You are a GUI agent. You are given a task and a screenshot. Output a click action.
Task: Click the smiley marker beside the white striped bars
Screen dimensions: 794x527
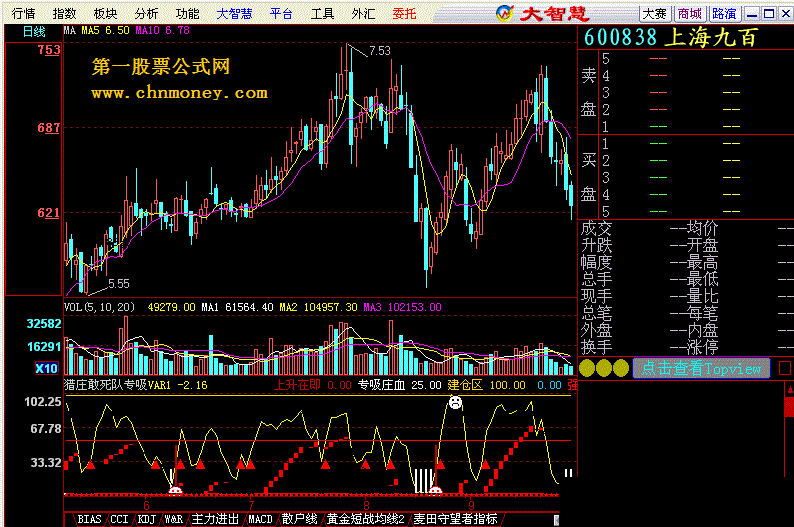click(x=435, y=491)
